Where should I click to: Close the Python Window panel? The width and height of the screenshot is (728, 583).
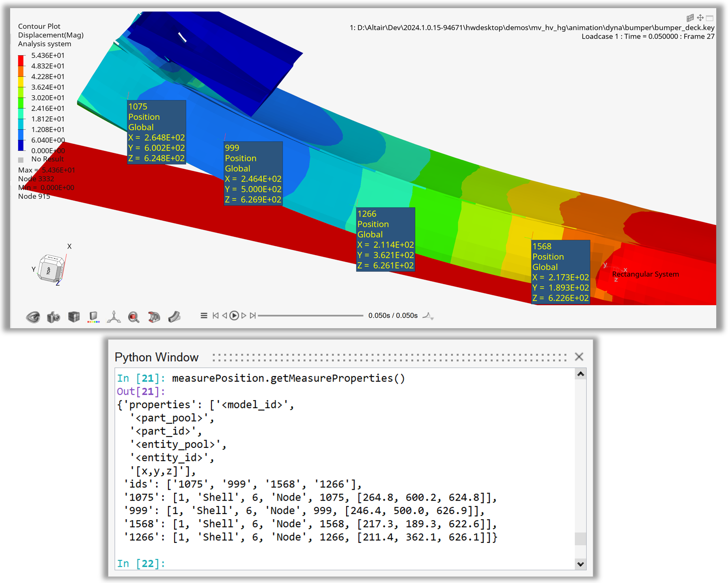(x=579, y=357)
